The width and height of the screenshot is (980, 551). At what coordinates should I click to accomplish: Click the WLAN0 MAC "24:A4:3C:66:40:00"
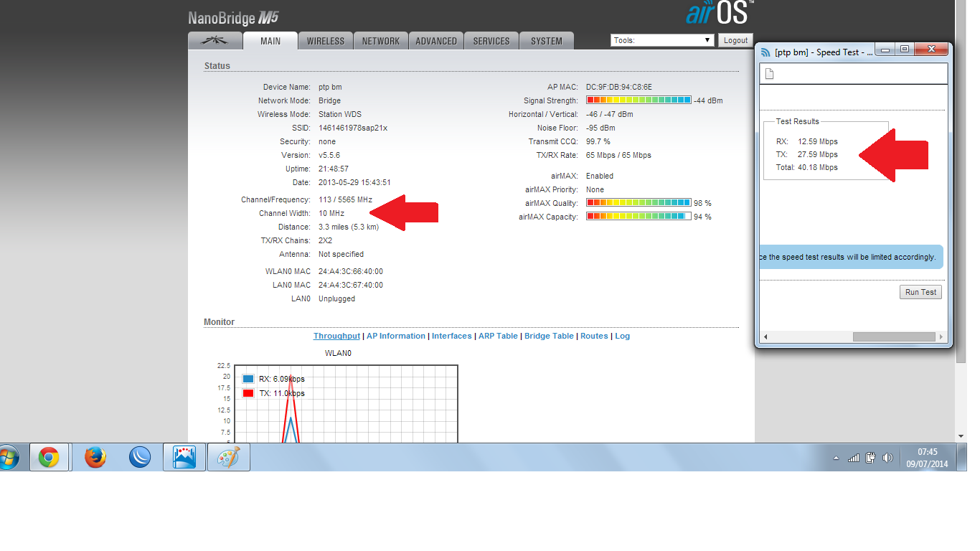(x=351, y=271)
